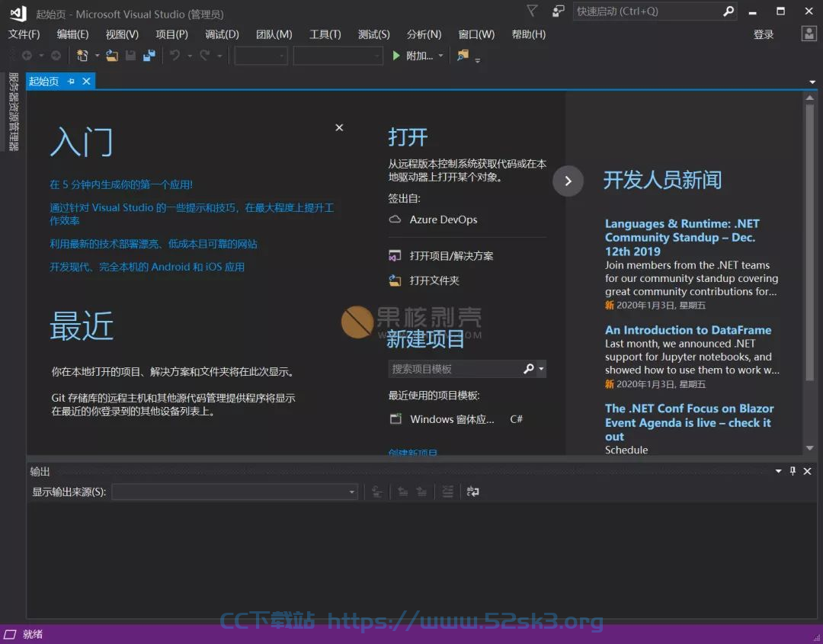
Task: Open the Android and iOS apps link
Action: tap(147, 267)
